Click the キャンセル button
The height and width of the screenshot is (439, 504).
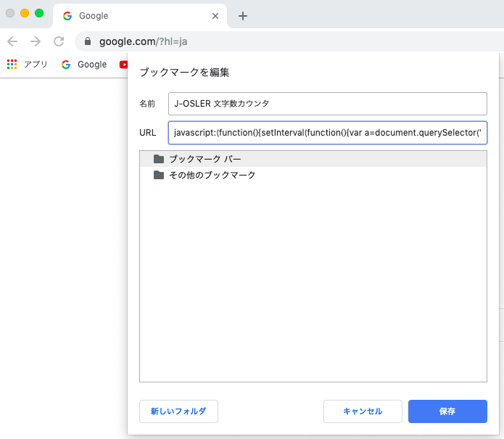[x=363, y=411]
